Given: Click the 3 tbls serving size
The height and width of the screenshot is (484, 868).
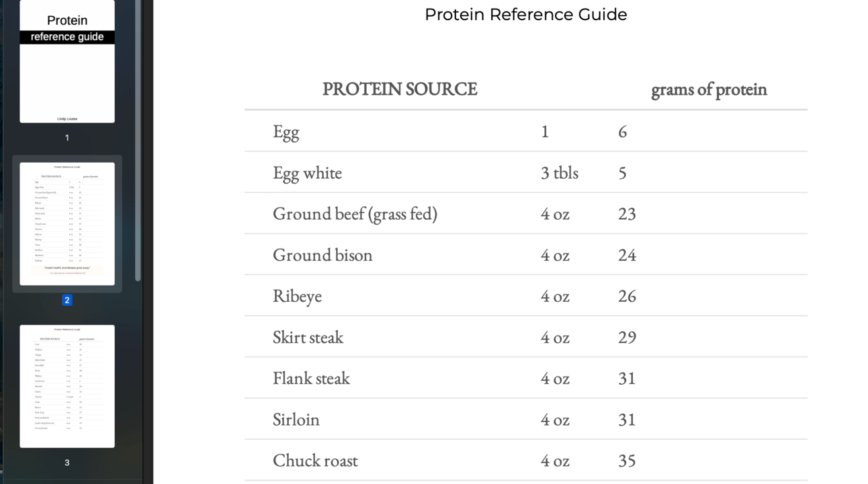Looking at the screenshot, I should [560, 173].
